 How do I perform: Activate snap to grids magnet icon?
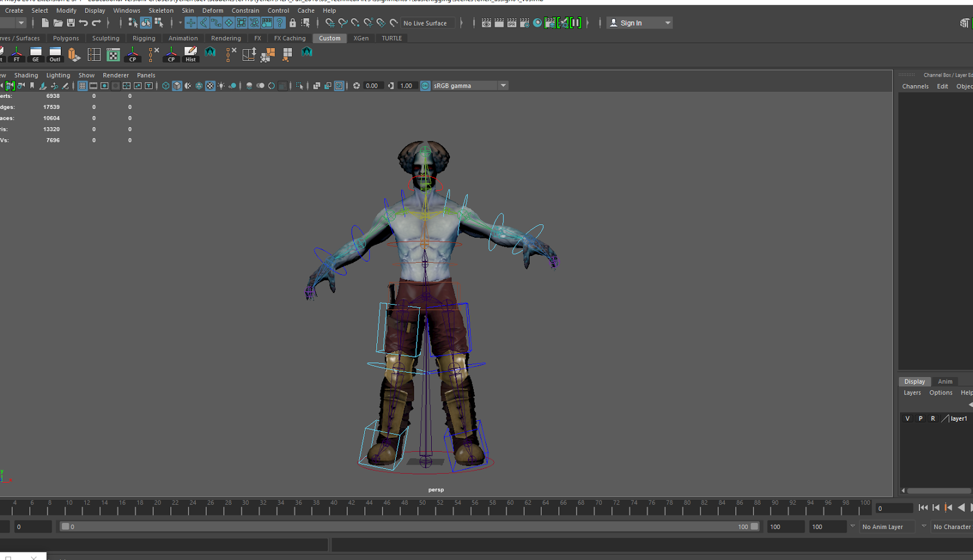(x=330, y=23)
